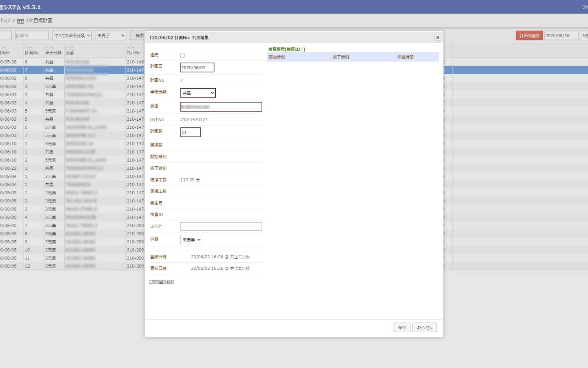The image size is (588, 368).
Task: Click the date field showing 2020/08/26
Action: coord(561,35)
